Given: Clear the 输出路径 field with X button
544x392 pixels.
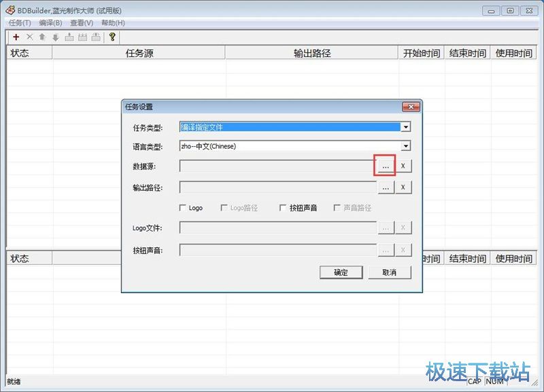Looking at the screenshot, I should (x=403, y=188).
